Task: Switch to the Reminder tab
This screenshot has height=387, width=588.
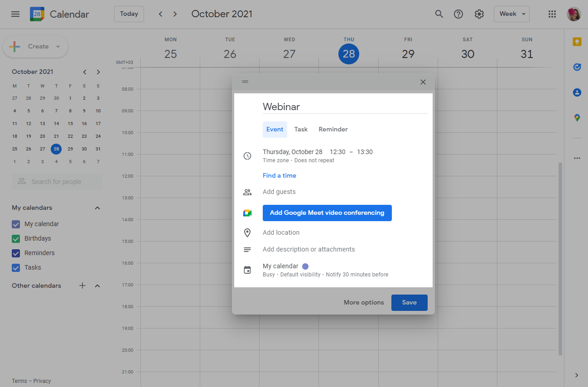Action: (333, 129)
